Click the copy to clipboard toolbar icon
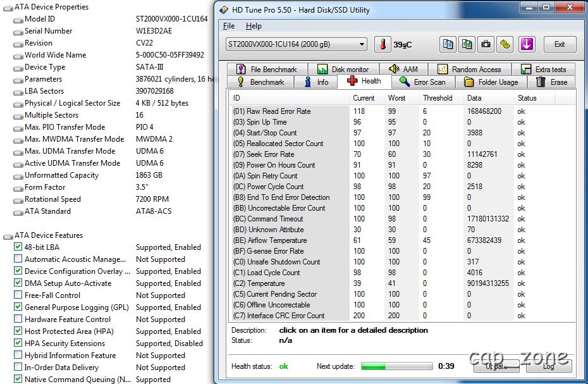 coord(448,44)
